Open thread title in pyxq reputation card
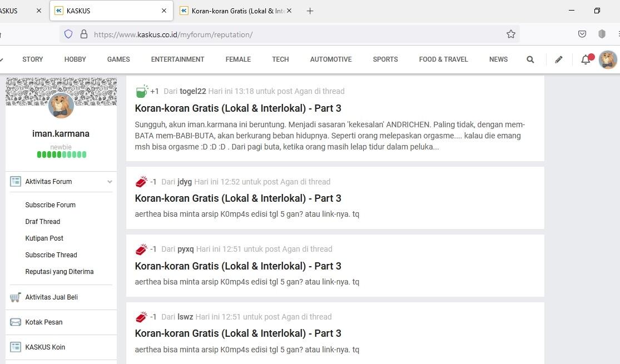Screen dimensions: 620x364 [238, 266]
